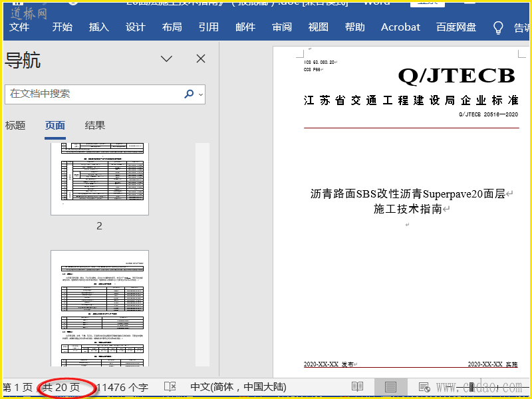The image size is (532, 399).
Task: Open the Acrobat ribbon tab
Action: 400,27
